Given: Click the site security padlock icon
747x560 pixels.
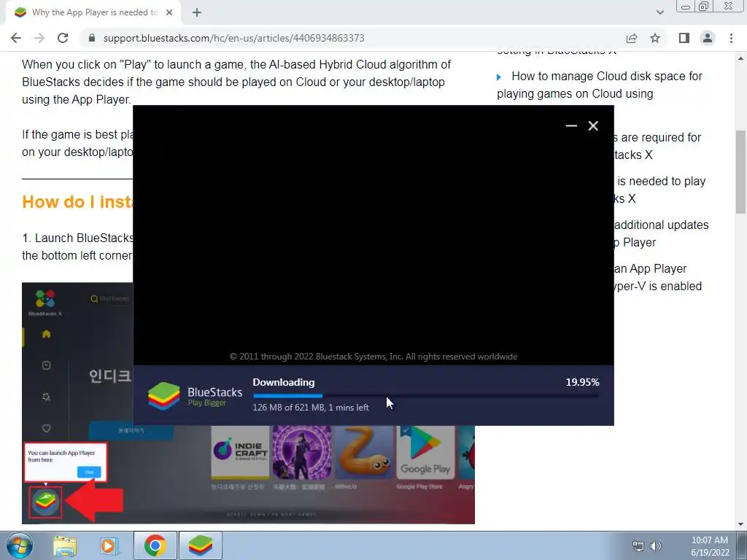Looking at the screenshot, I should coord(92,38).
